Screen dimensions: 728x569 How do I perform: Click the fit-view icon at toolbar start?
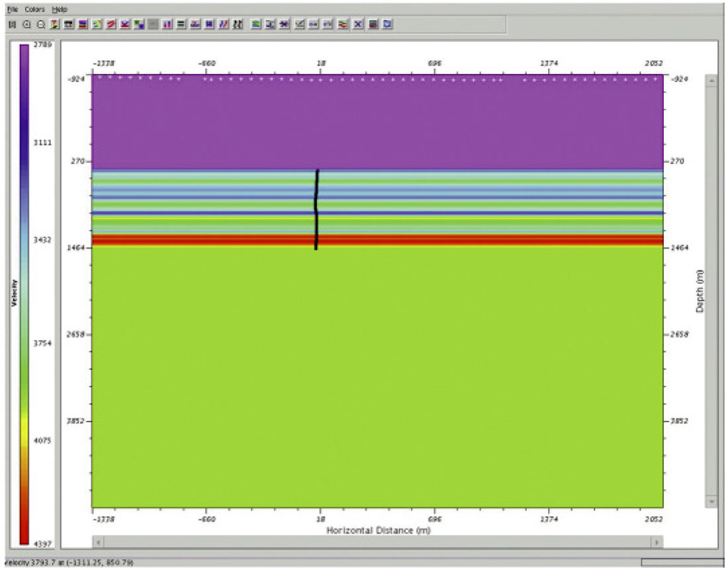point(13,24)
